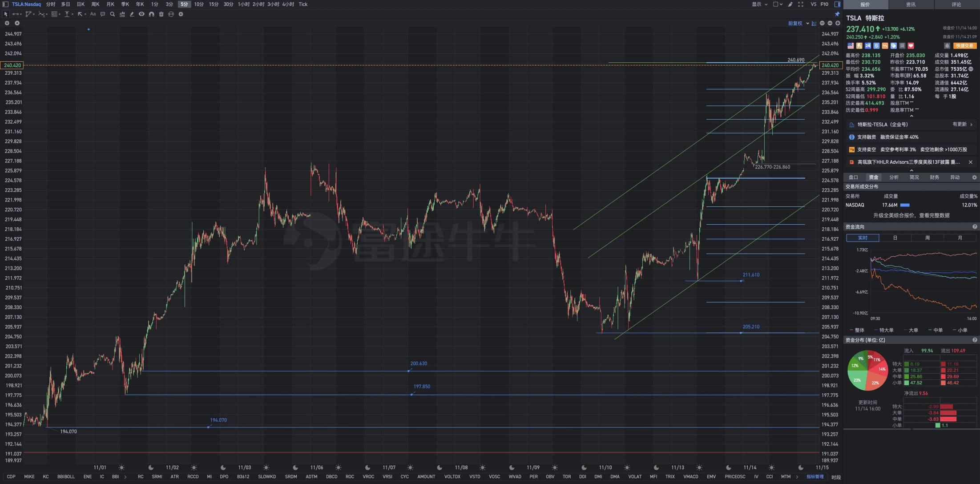Expand the measure range tool dropdown

pos(73,14)
